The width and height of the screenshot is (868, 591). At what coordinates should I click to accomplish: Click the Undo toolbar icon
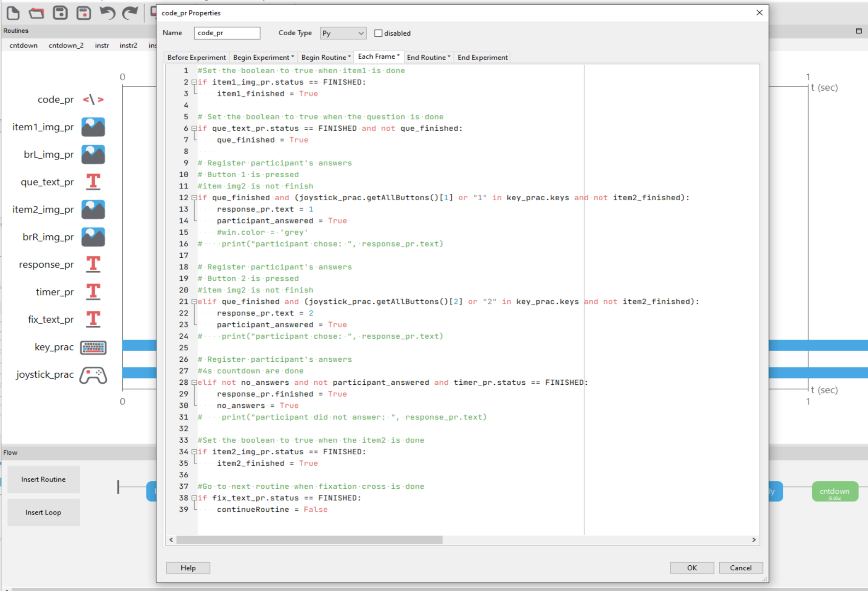click(107, 13)
